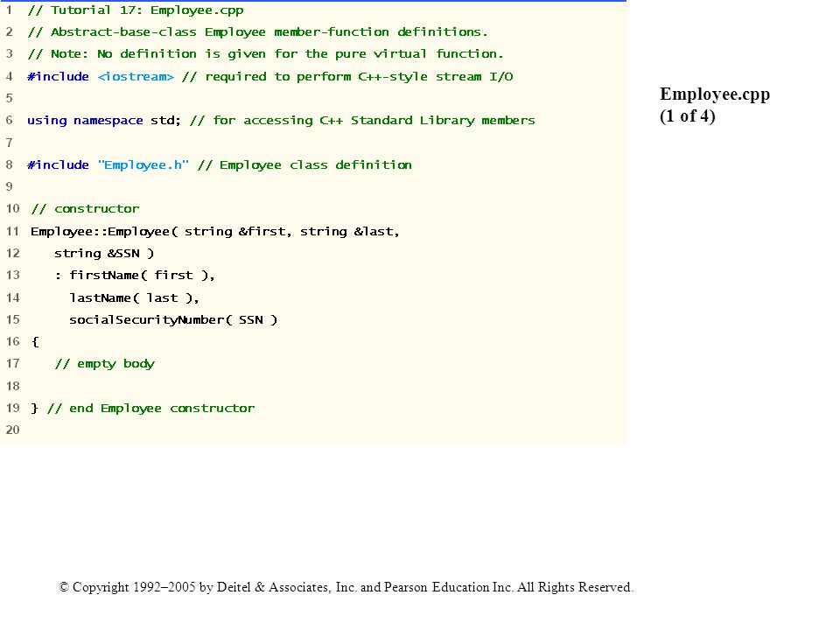The image size is (840, 630).
Task: Click the '#include' directive on line 8
Action: point(58,165)
